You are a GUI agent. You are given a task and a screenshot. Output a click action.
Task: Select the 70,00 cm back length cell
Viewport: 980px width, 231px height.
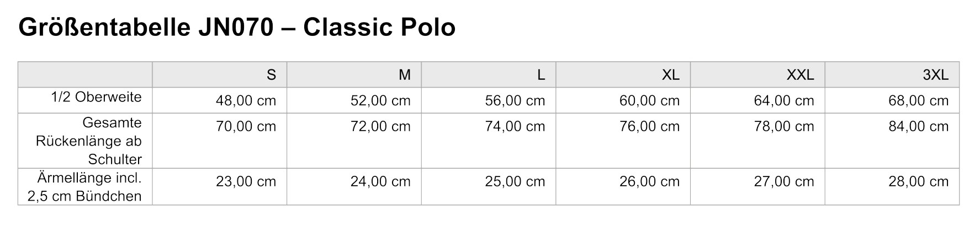(x=246, y=127)
